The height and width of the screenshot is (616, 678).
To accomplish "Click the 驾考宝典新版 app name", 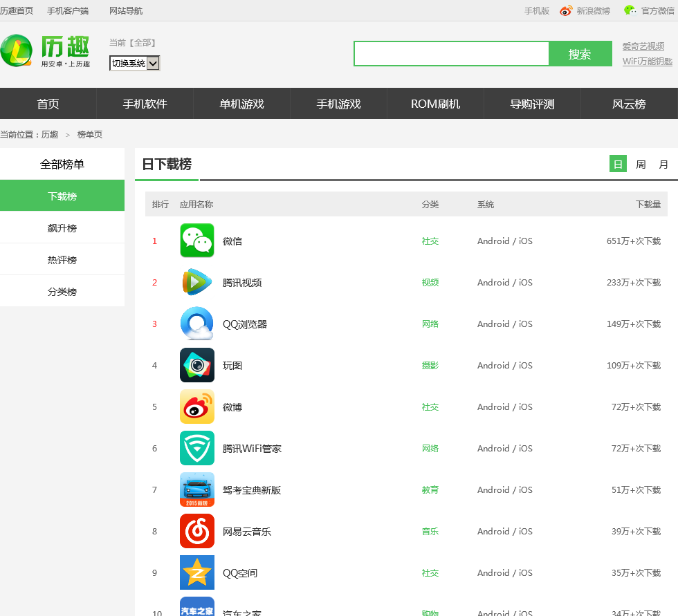I will [x=252, y=490].
